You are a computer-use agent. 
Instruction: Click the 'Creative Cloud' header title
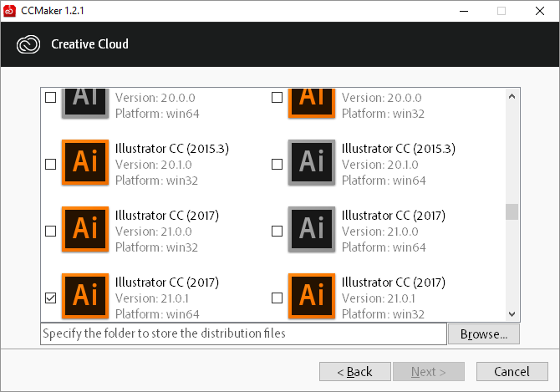pyautogui.click(x=89, y=44)
